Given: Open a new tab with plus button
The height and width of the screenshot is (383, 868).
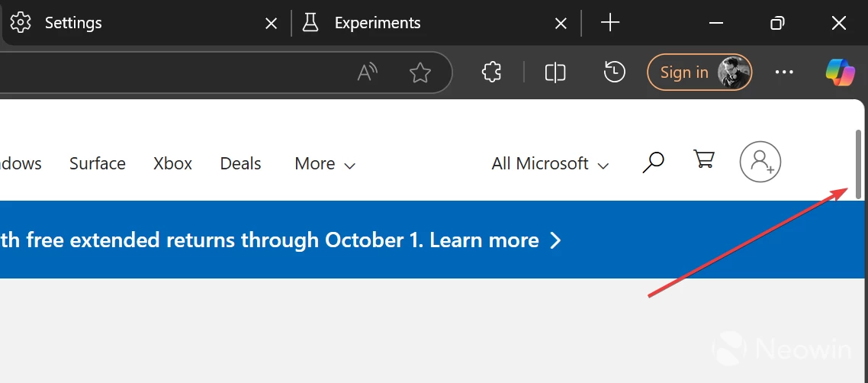Looking at the screenshot, I should point(610,23).
